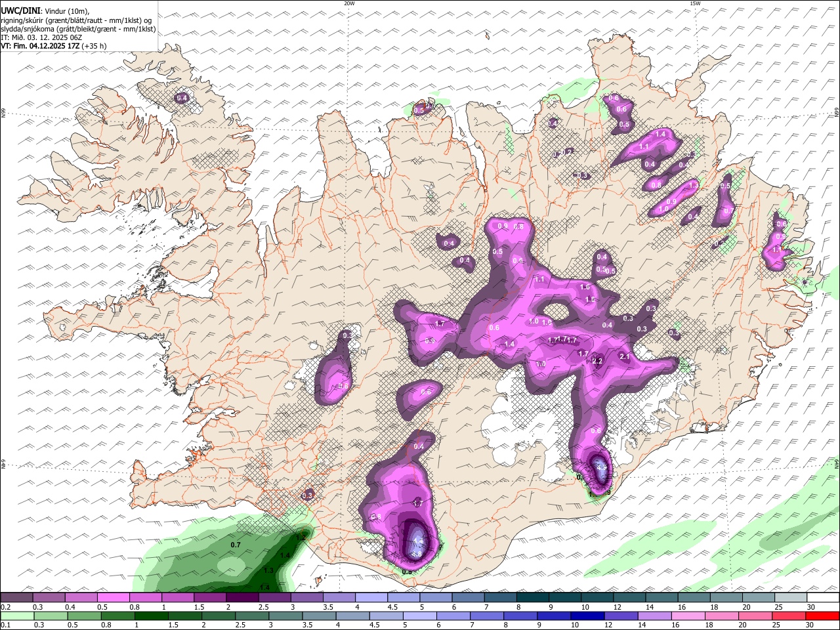The width and height of the screenshot is (840, 630).
Task: Click the 64N latitude label on the right edge
Action: (x=837, y=463)
